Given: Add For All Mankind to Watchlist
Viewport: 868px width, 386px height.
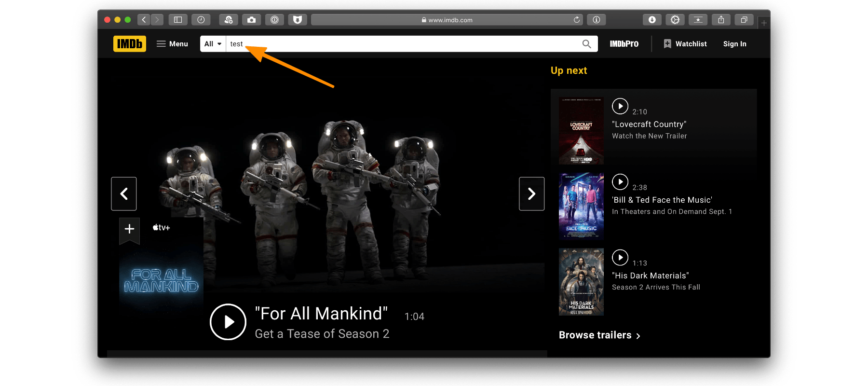Looking at the screenshot, I should point(129,230).
